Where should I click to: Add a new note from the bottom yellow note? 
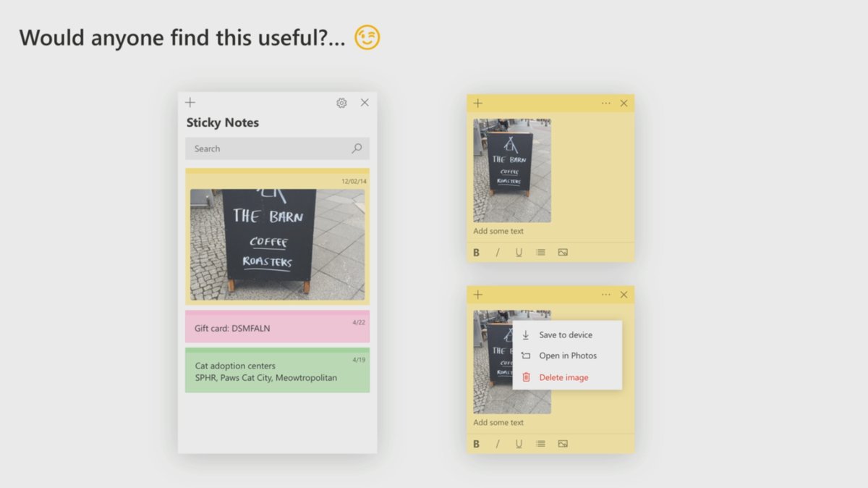[477, 295]
